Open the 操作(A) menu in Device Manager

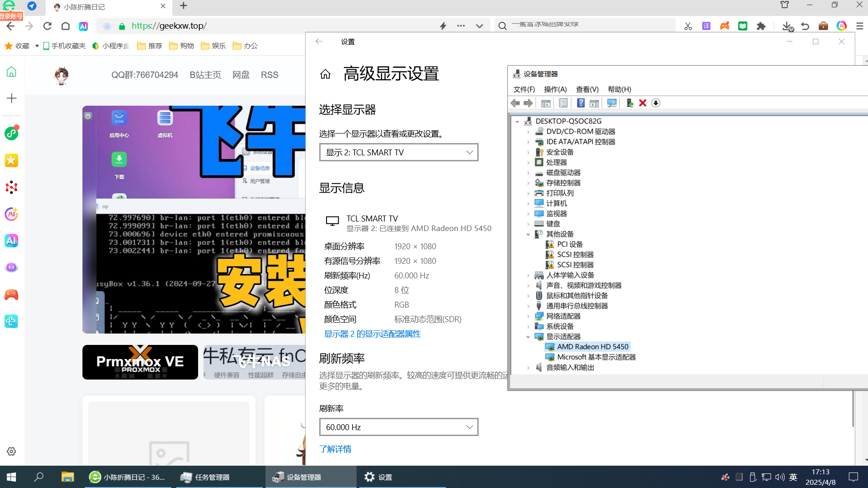click(x=555, y=89)
